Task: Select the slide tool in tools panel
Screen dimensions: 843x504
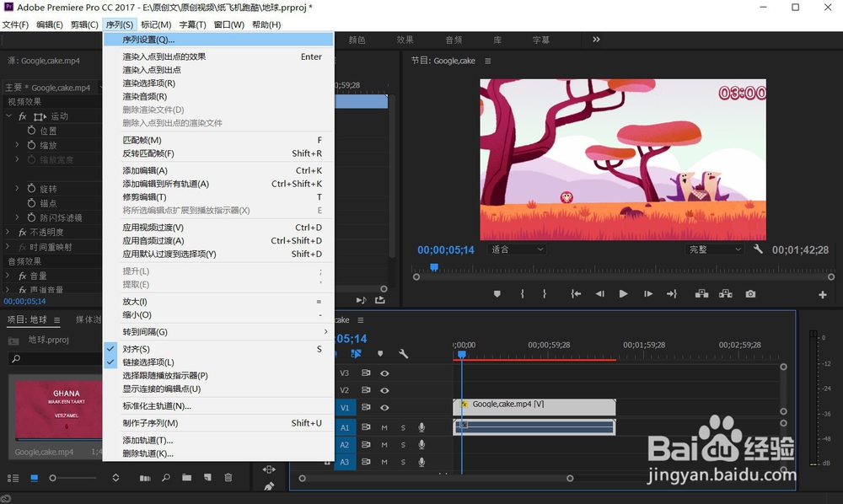Action: click(x=269, y=469)
